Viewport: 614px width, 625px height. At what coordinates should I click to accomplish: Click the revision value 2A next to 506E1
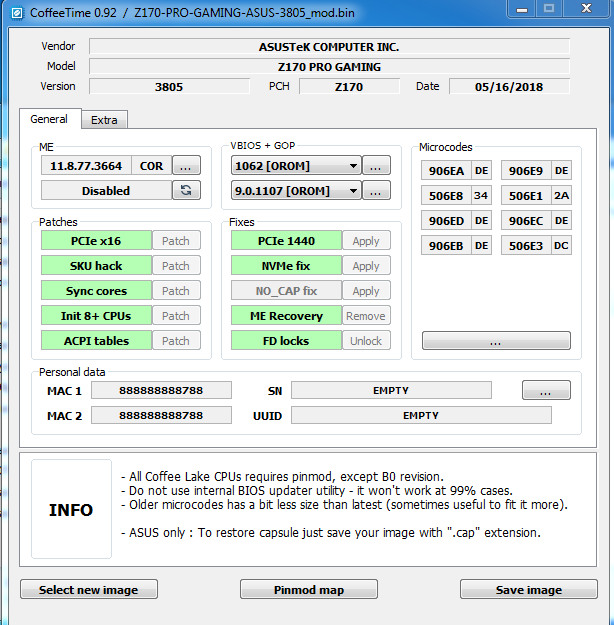click(561, 195)
